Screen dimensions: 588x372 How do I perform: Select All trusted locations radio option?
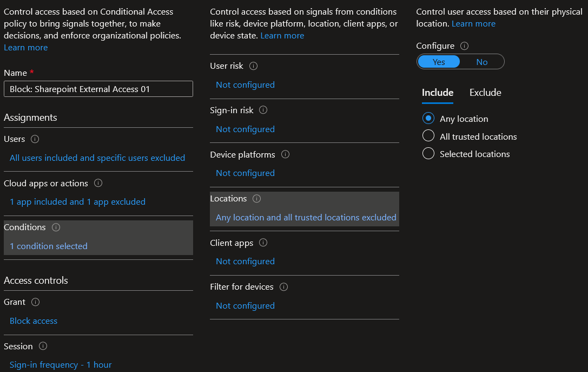(428, 136)
